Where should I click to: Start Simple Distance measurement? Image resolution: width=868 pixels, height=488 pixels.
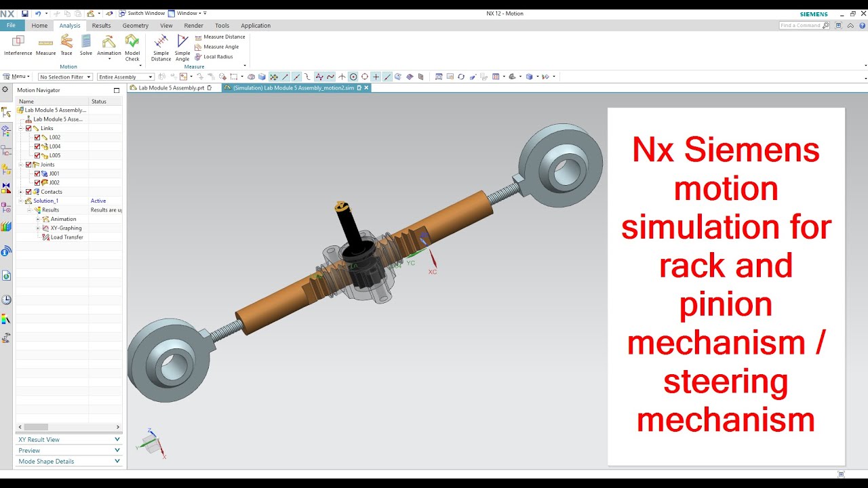[x=161, y=47]
